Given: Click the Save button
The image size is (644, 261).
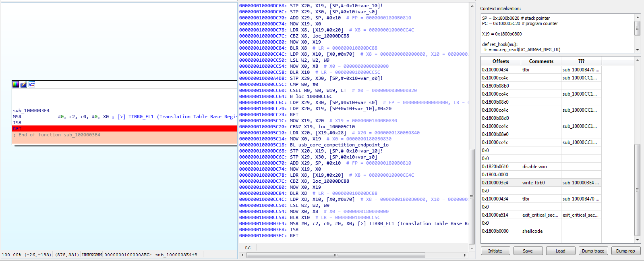Looking at the screenshot, I should coord(528,251).
